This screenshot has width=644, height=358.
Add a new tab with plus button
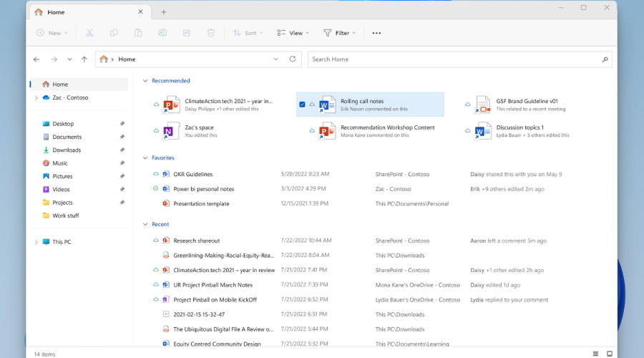coord(163,12)
